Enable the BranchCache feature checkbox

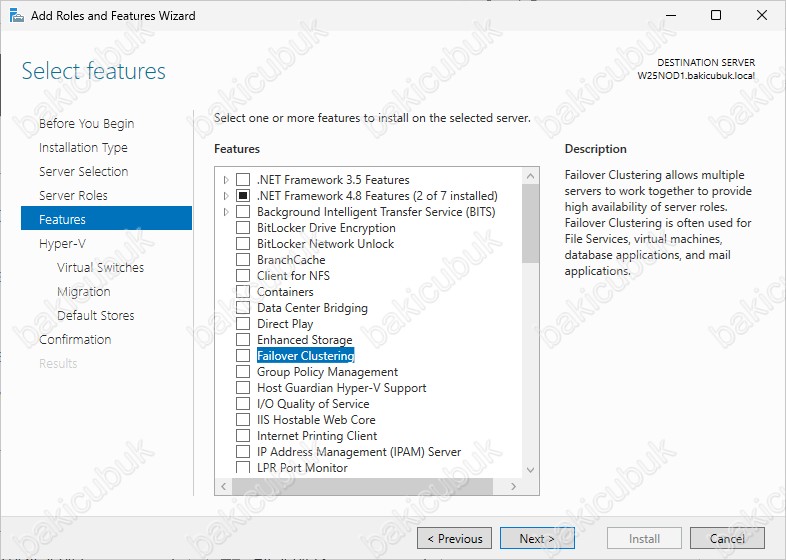pos(243,260)
